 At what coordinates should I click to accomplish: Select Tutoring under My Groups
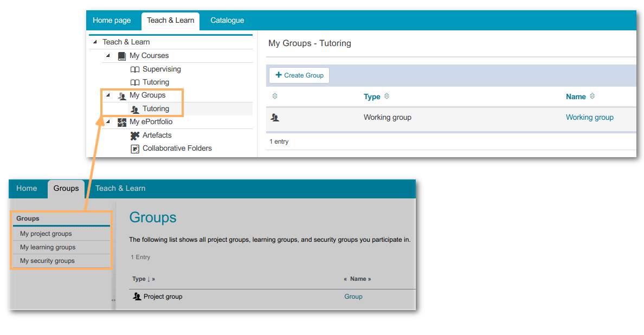[156, 109]
